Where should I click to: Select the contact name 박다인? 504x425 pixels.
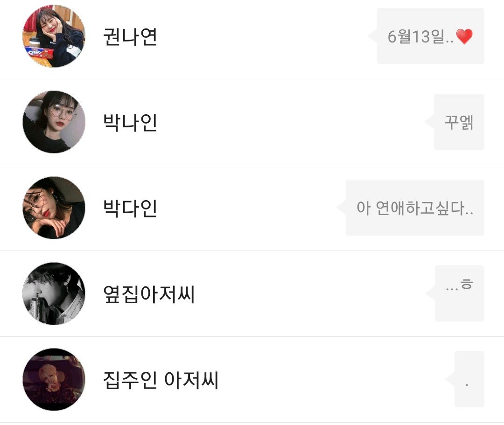coord(130,208)
